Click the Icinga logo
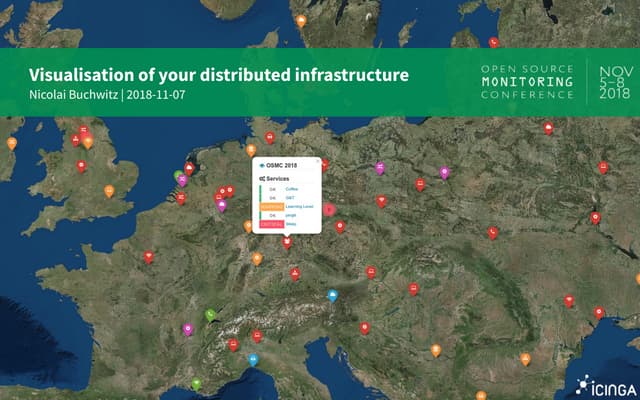 598,383
